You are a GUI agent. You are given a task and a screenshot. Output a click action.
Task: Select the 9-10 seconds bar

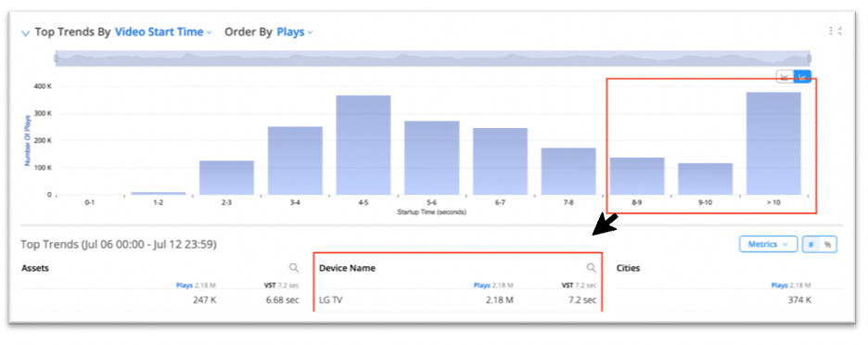point(705,179)
